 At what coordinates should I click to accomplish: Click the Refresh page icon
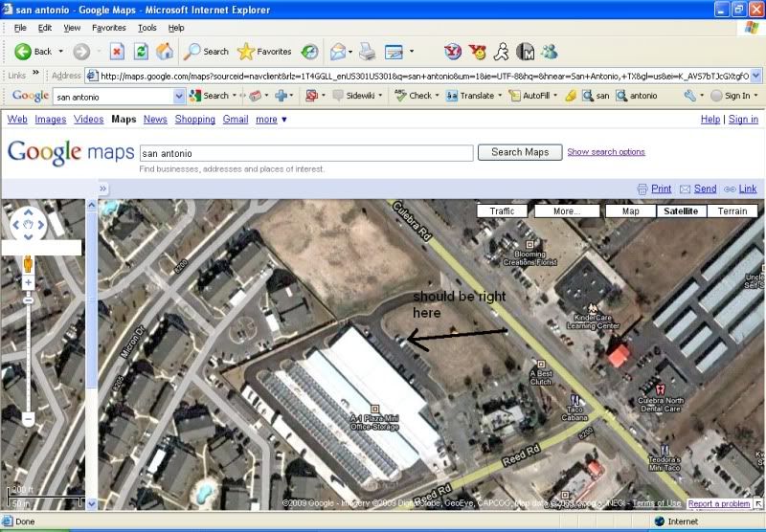141,52
